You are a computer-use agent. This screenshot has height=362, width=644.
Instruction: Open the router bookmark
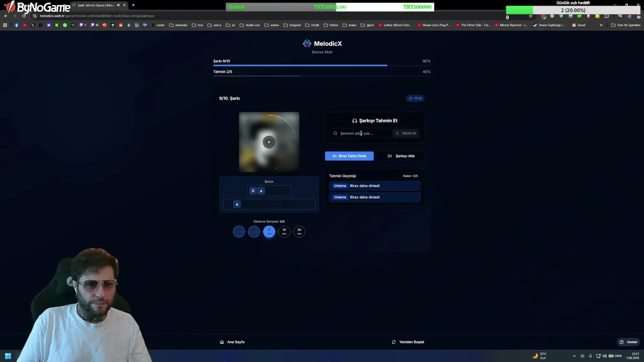(x=158, y=25)
